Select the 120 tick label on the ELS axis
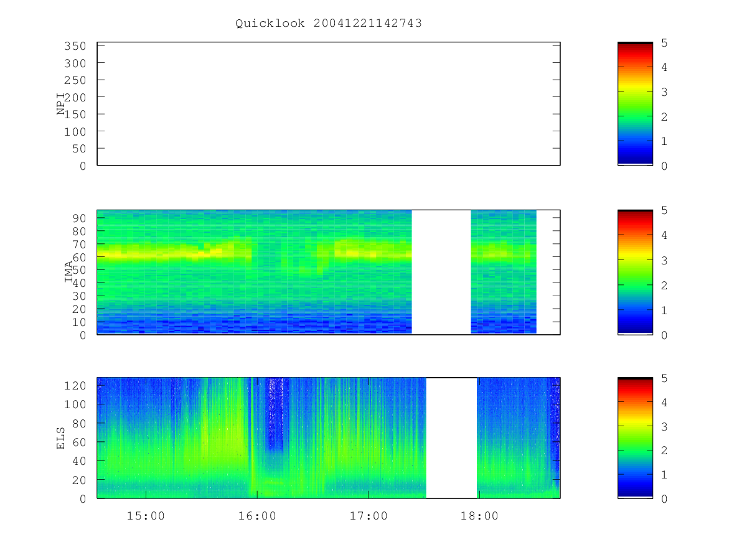The height and width of the screenshot is (560, 747). [x=76, y=385]
